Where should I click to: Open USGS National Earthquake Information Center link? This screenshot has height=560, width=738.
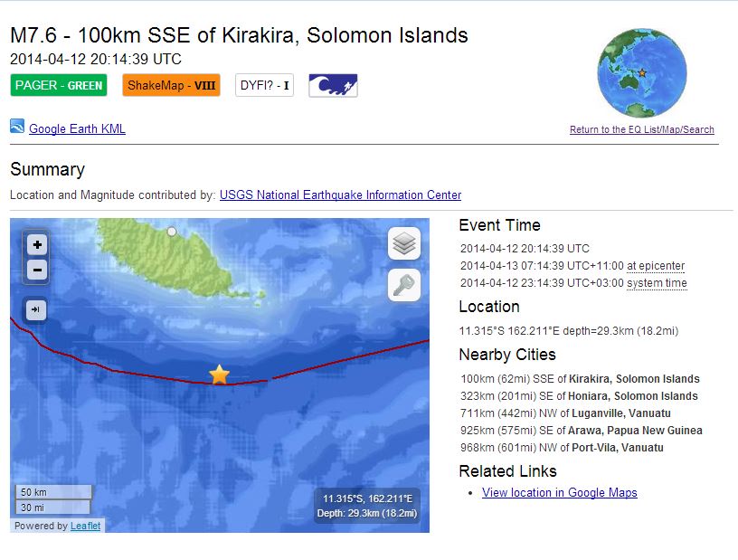(340, 195)
